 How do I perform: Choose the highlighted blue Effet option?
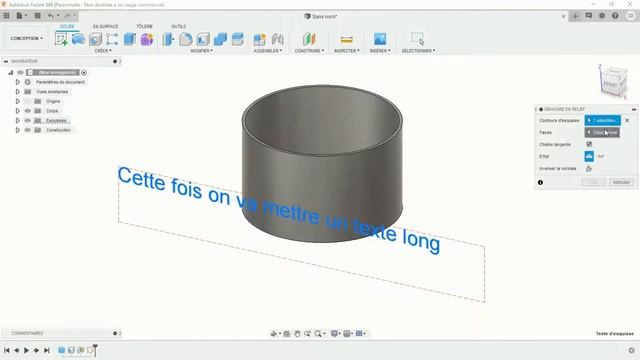[x=589, y=156]
